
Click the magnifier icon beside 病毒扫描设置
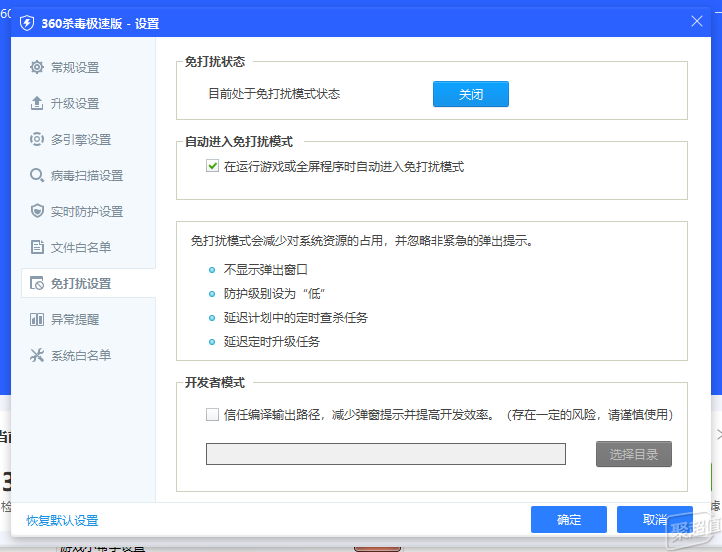pyautogui.click(x=37, y=175)
